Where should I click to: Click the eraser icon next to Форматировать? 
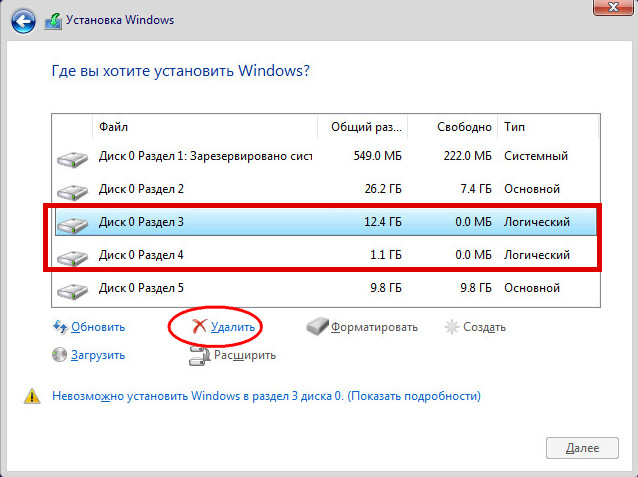317,326
